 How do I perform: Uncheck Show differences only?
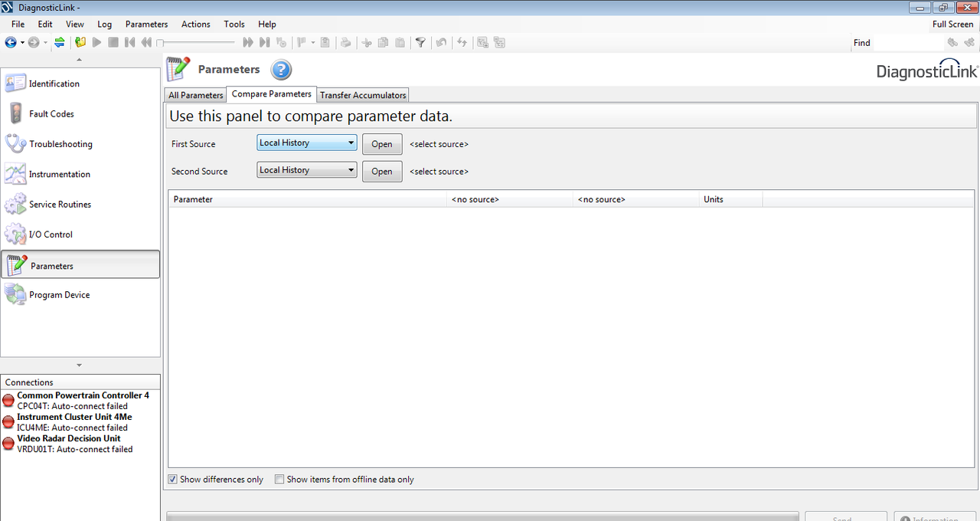coord(172,480)
